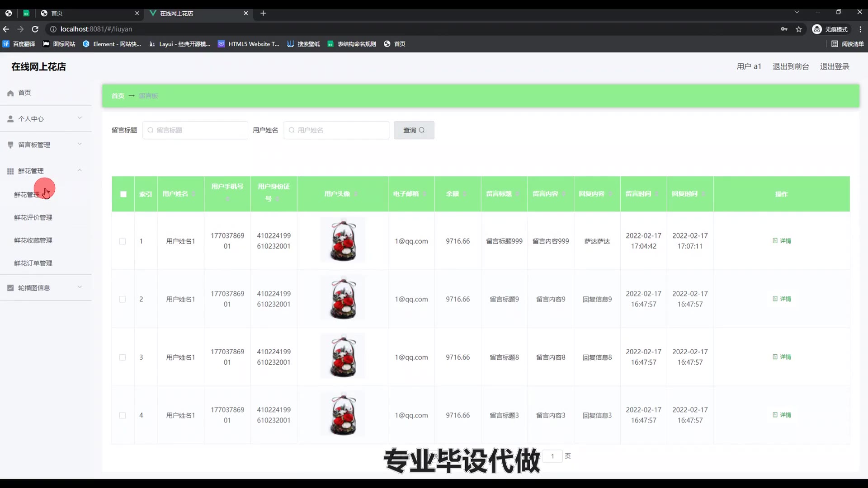The height and width of the screenshot is (488, 868).
Task: Click the 用户姓名 search input
Action: pyautogui.click(x=336, y=130)
